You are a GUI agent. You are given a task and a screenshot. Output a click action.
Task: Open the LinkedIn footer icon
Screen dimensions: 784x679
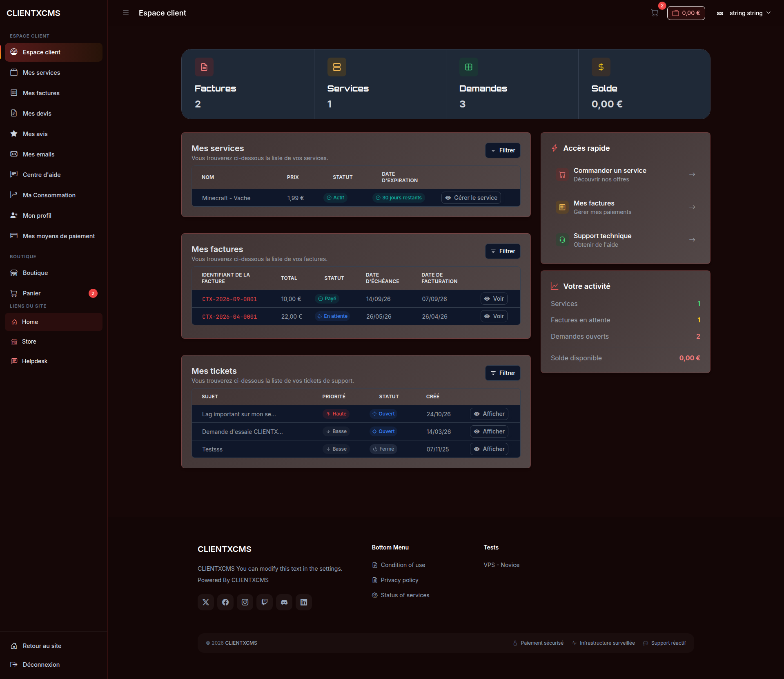[x=304, y=602]
